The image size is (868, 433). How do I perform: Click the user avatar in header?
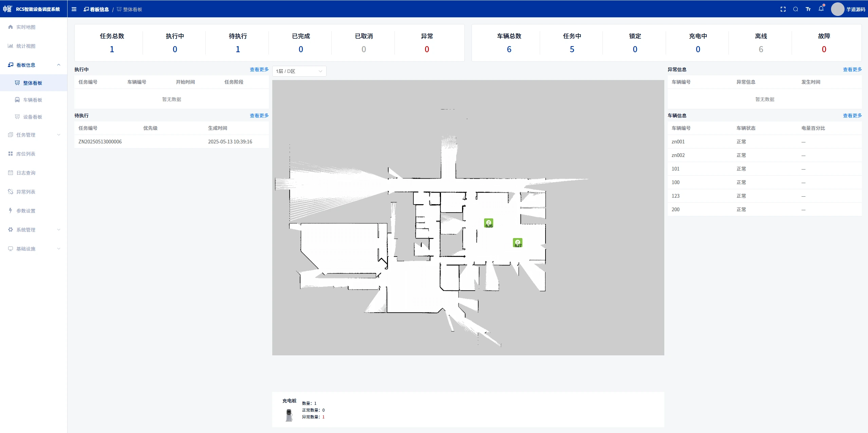(x=837, y=9)
